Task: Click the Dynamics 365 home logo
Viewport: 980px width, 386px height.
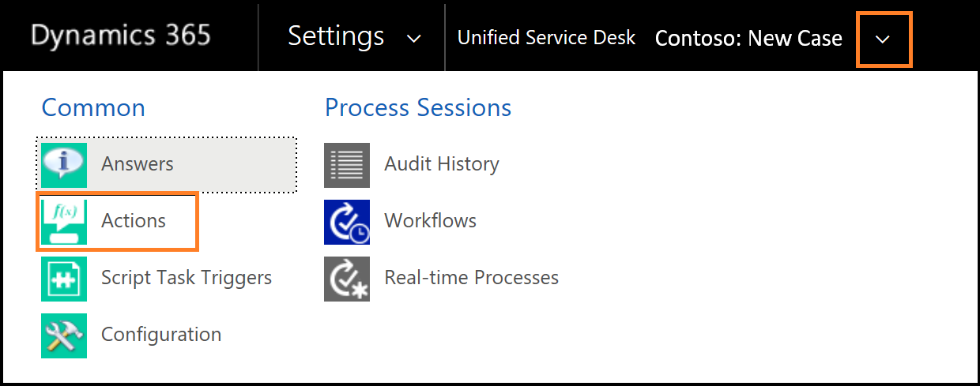Action: pyautogui.click(x=121, y=36)
